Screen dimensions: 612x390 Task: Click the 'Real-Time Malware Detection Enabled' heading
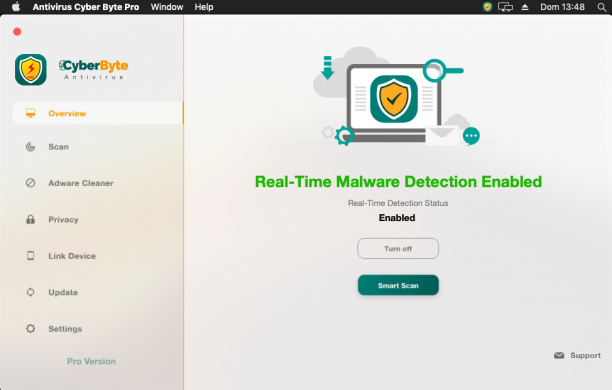tap(398, 182)
